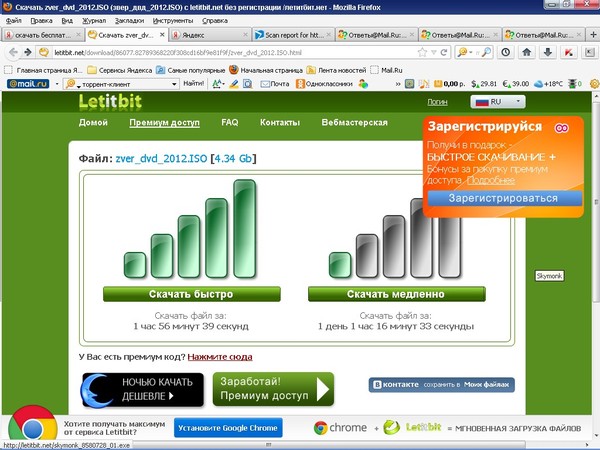Open the RU language selector dropdown
Screen dimensions: 600x450
coord(497,102)
